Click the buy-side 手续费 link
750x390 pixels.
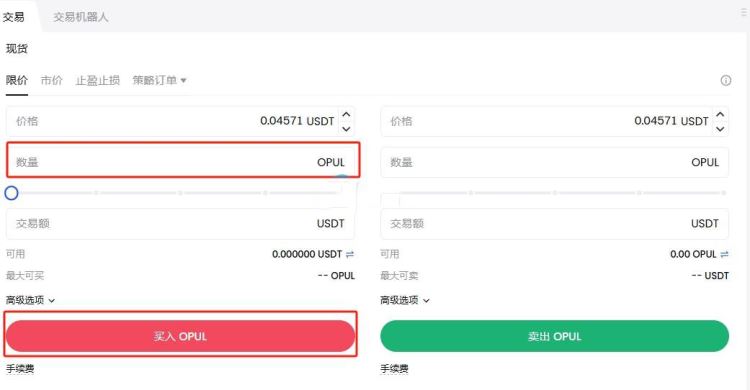20,369
